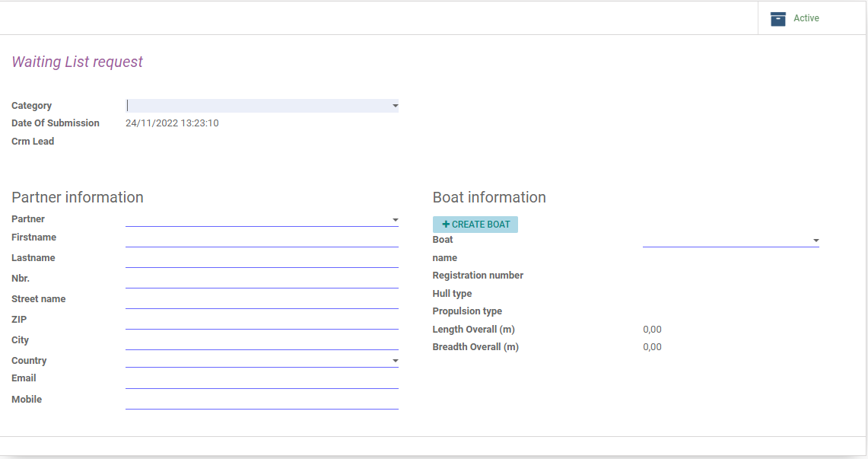Screen dimensions: 868x459
Task: Click the Length Overall value 0,00
Action: click(x=652, y=330)
